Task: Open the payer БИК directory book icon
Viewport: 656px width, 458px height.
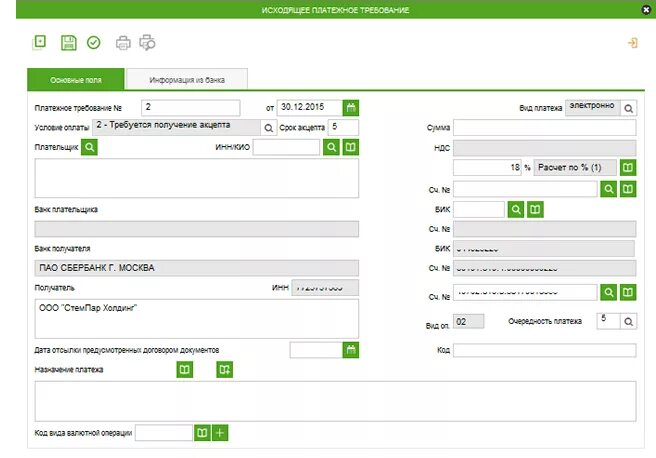Action: pyautogui.click(x=535, y=209)
